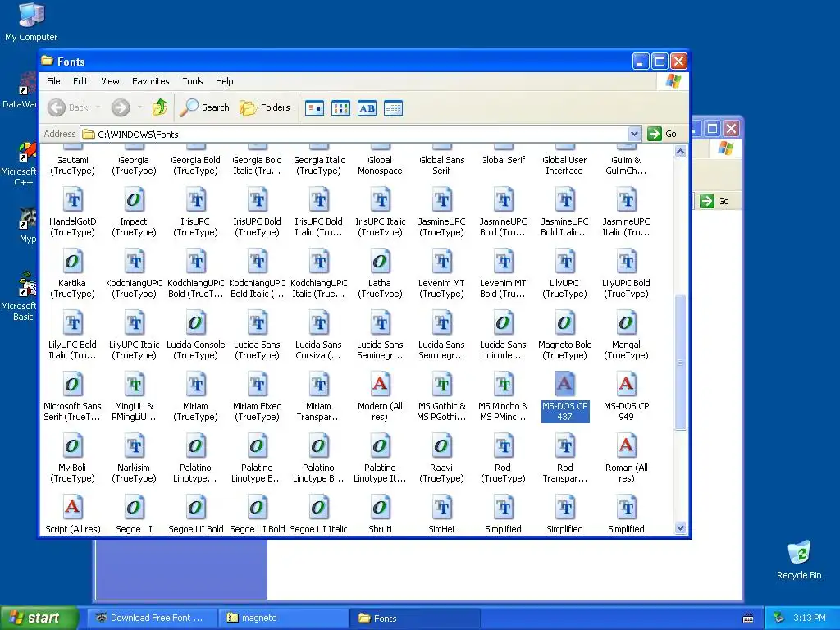Select the HandelGotD font icon

coord(73,200)
